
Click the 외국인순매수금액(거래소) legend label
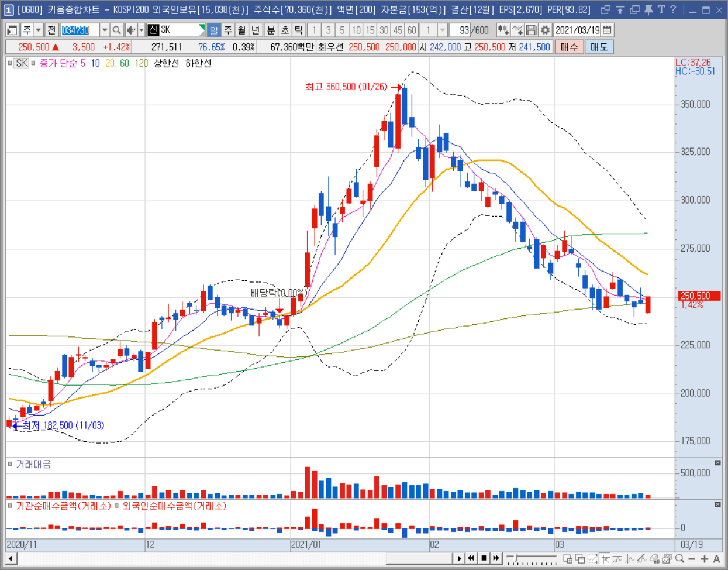click(x=174, y=506)
